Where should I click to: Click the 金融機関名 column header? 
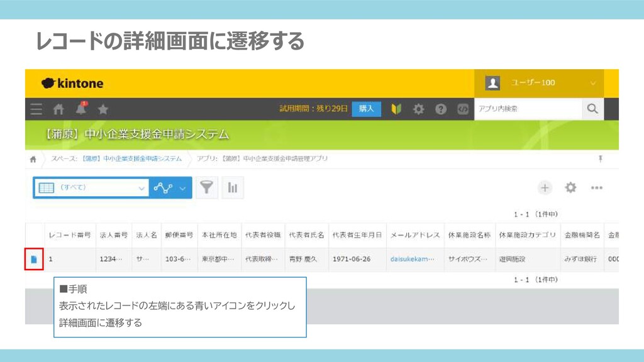point(582,235)
